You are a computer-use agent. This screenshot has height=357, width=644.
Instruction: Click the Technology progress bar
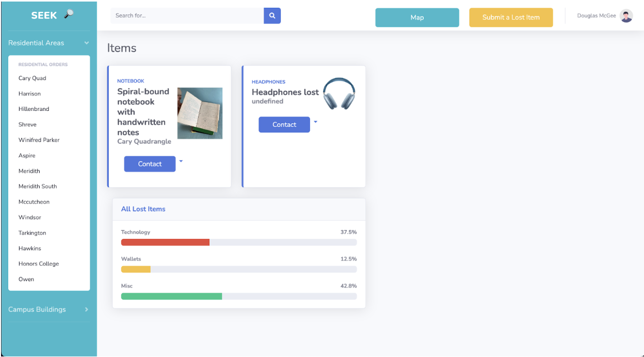(239, 242)
